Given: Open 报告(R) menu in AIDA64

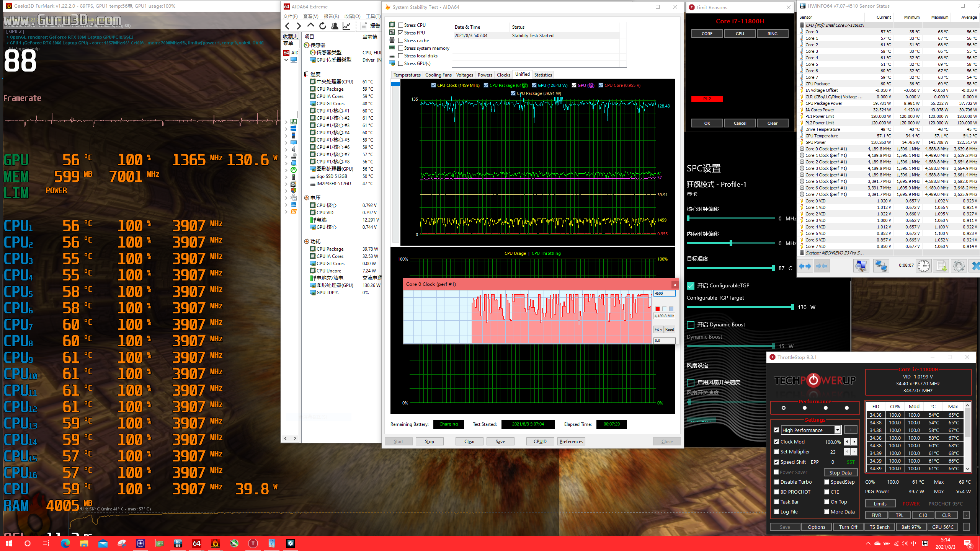Looking at the screenshot, I should [331, 16].
